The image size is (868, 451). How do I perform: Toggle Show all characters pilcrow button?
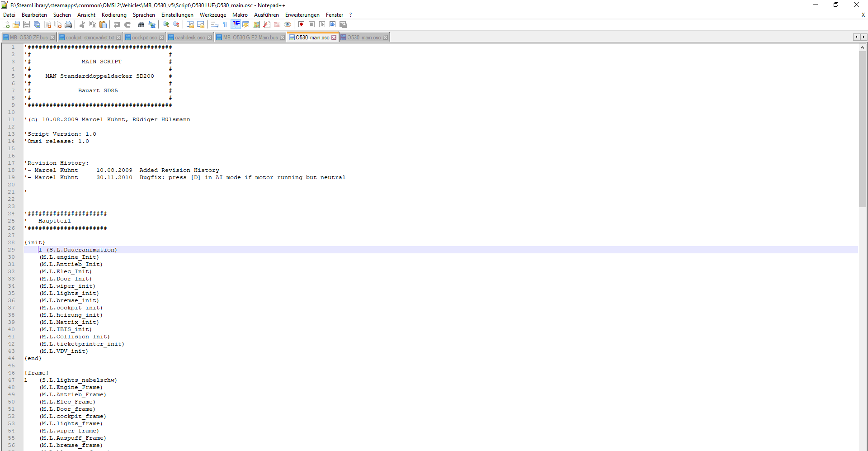coord(225,24)
